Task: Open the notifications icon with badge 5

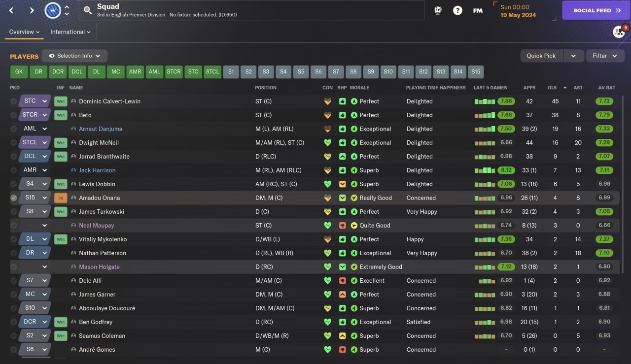Action: [619, 32]
